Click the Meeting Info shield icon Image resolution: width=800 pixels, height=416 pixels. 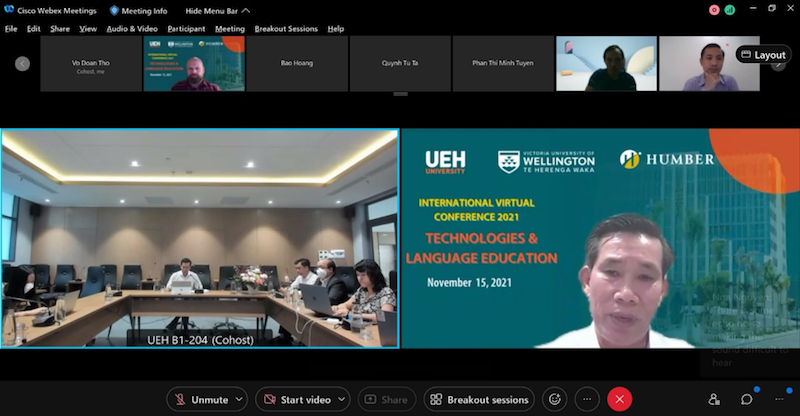coord(114,10)
